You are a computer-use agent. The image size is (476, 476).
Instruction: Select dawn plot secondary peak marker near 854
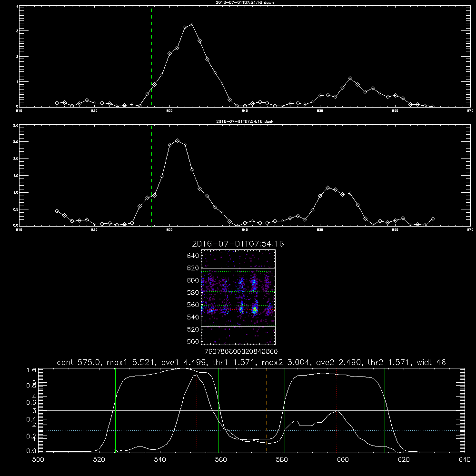(350, 79)
